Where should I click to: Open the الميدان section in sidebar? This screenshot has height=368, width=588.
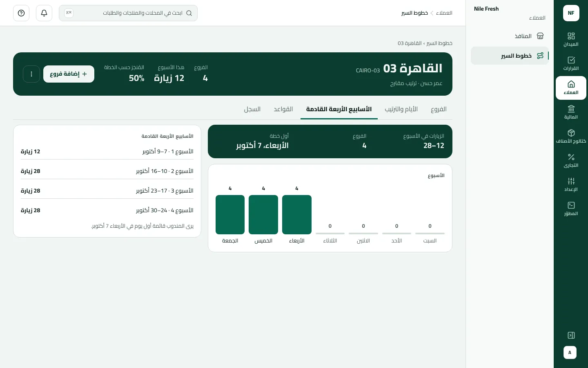[x=571, y=40]
